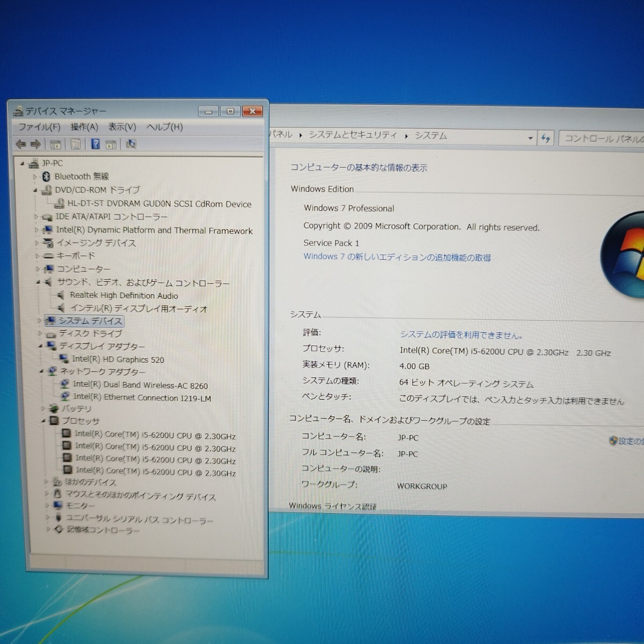Click the show/hide console tree icon
The image size is (644, 644).
click(x=55, y=144)
